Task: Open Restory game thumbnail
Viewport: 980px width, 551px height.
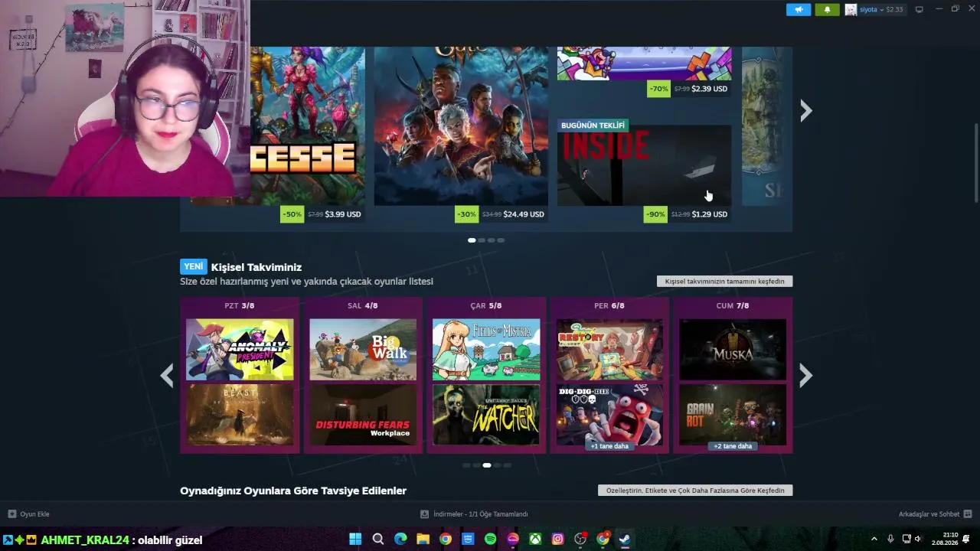Action: [x=609, y=350]
